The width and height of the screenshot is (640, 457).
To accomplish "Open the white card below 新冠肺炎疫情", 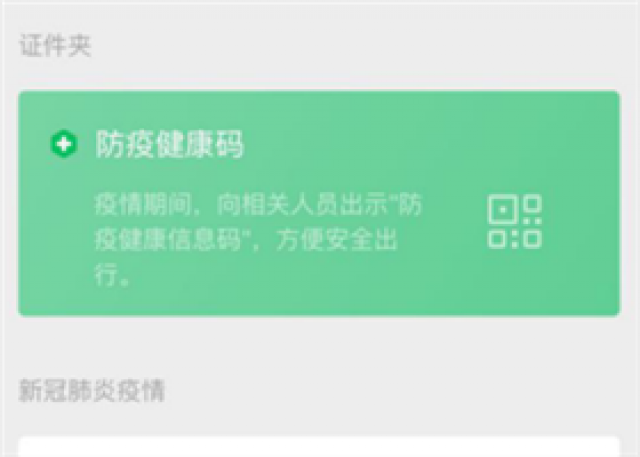I will (319, 446).
